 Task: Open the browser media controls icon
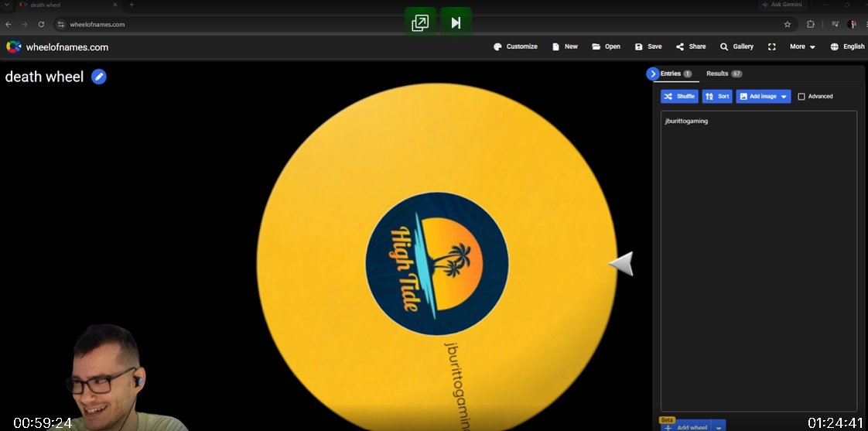pyautogui.click(x=835, y=25)
